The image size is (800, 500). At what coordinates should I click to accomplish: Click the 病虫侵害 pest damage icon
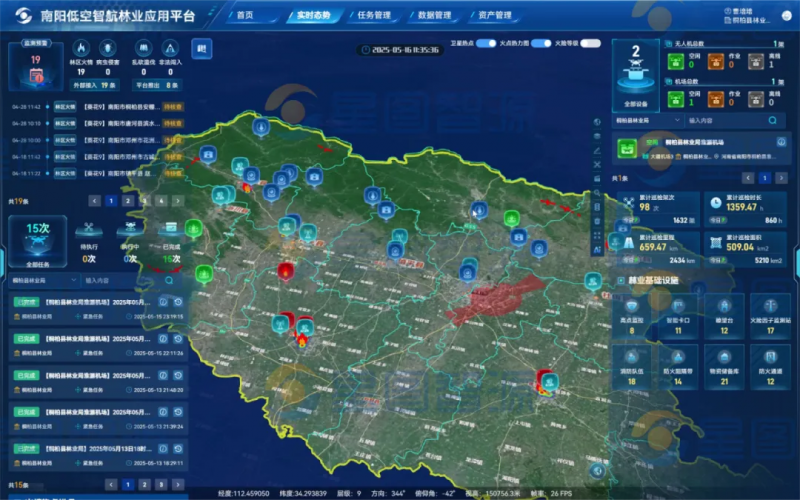coord(109,48)
